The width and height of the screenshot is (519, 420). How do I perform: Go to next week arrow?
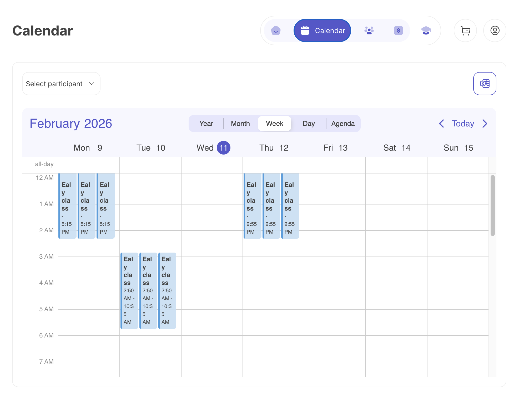click(485, 124)
